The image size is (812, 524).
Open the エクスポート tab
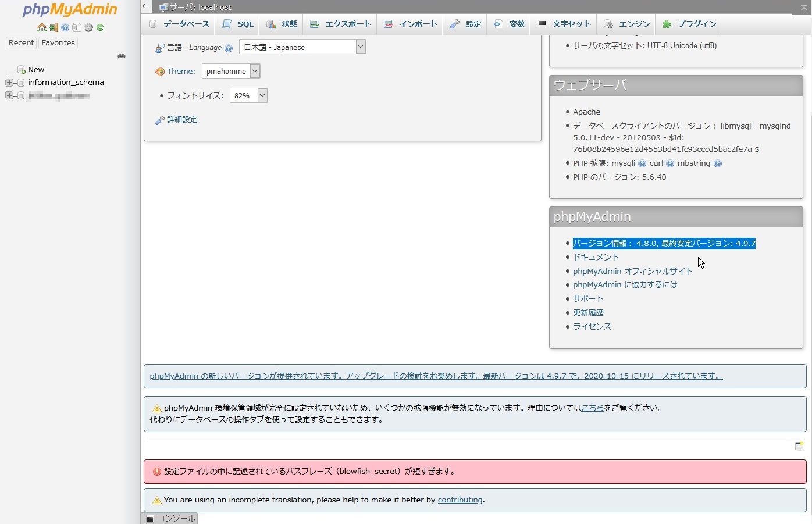(340, 24)
